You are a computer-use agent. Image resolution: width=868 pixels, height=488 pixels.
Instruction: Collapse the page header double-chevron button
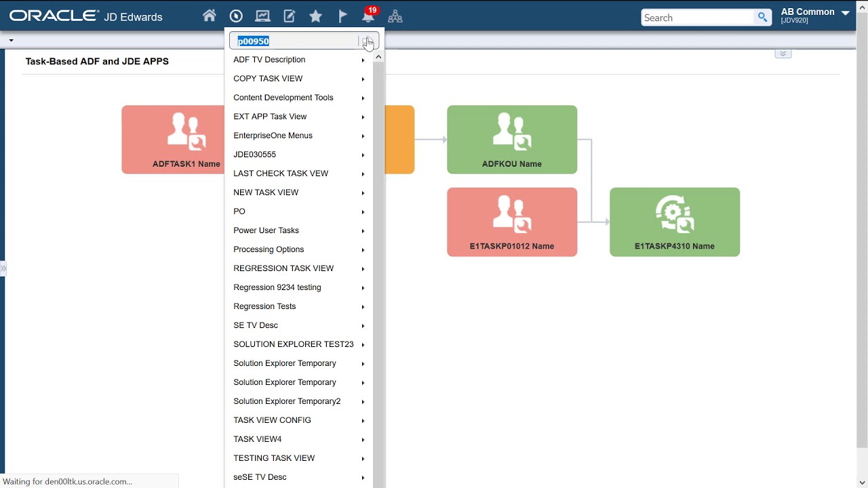[783, 54]
